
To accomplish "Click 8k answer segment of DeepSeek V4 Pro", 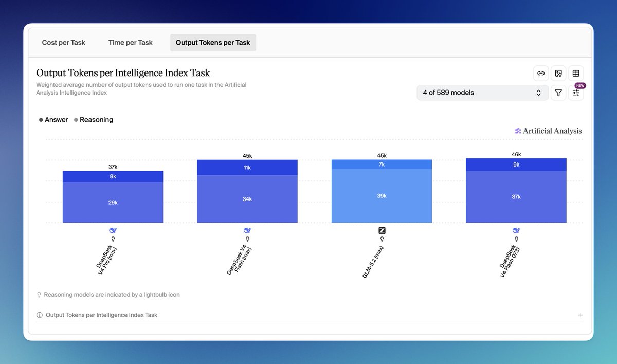I will pyautogui.click(x=113, y=176).
